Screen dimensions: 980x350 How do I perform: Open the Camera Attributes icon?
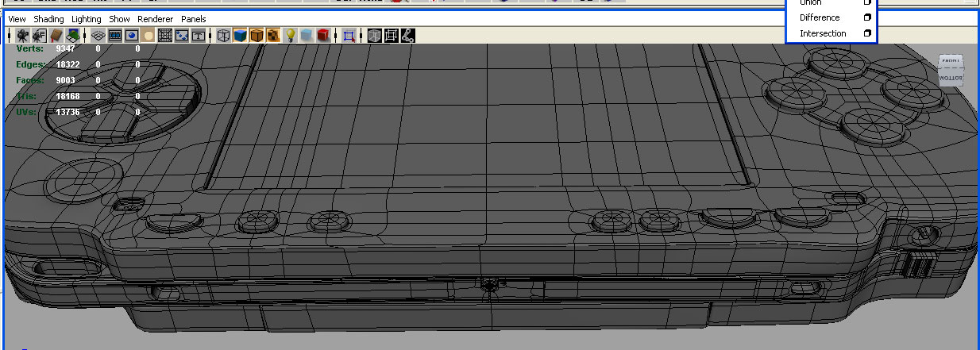pos(39,36)
